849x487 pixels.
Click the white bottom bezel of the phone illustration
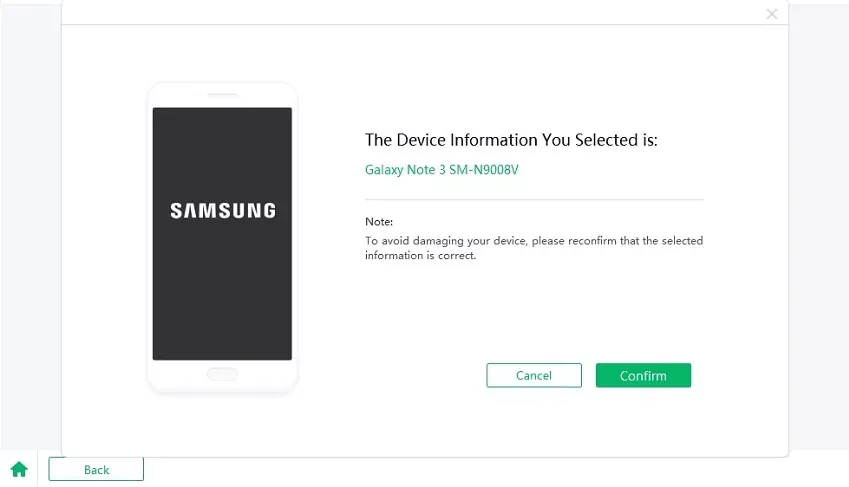point(180,375)
